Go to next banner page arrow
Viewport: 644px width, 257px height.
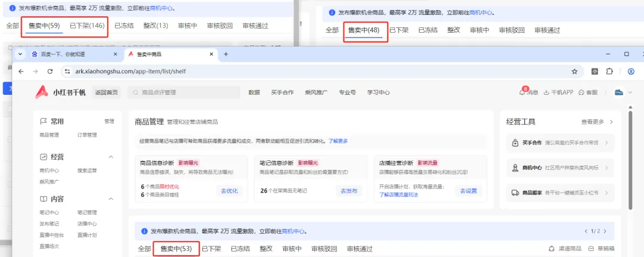605,231
